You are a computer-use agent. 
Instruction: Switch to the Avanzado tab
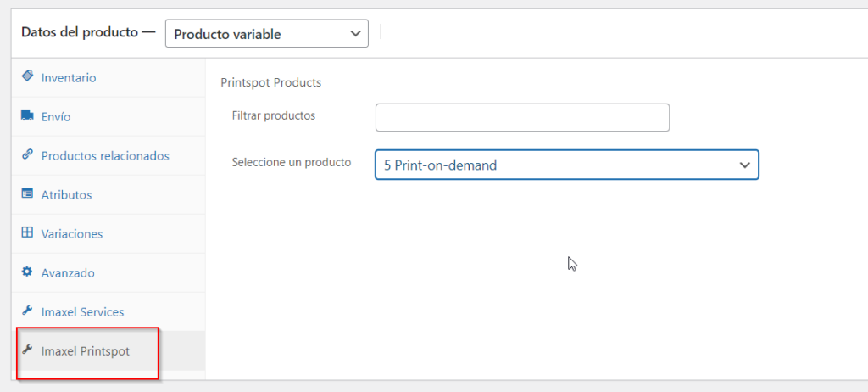[x=108, y=273]
